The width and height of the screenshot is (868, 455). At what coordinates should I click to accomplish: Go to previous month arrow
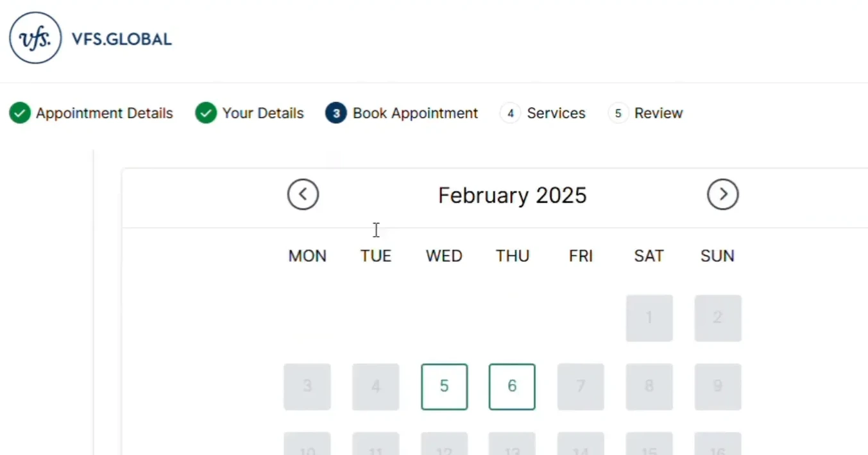tap(303, 194)
